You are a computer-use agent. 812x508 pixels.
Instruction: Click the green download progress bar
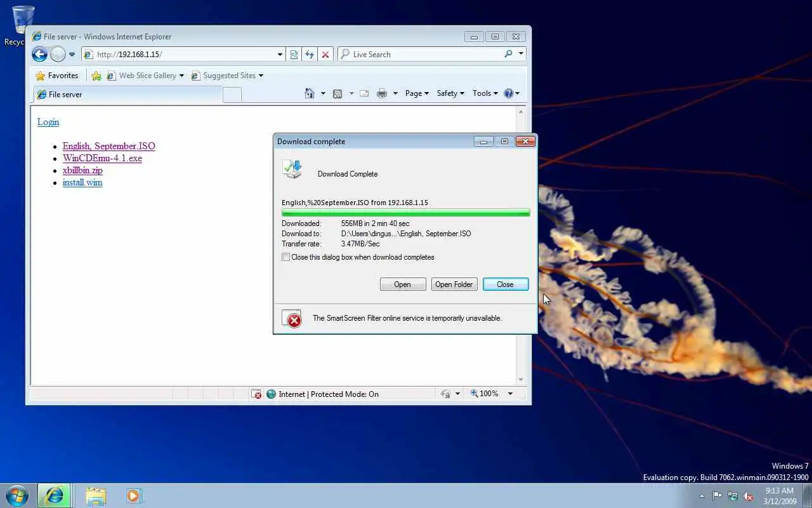click(406, 213)
